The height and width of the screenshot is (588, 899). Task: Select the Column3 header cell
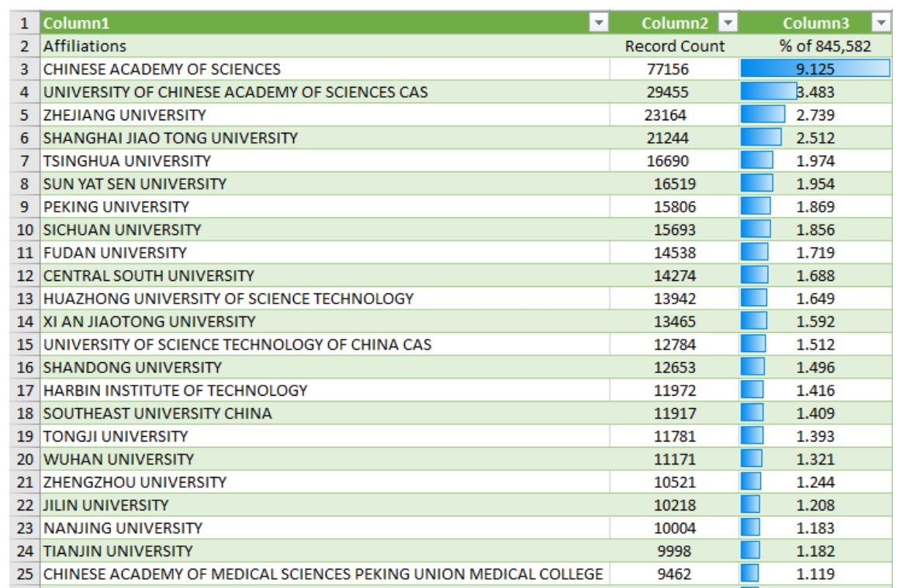coord(815,23)
